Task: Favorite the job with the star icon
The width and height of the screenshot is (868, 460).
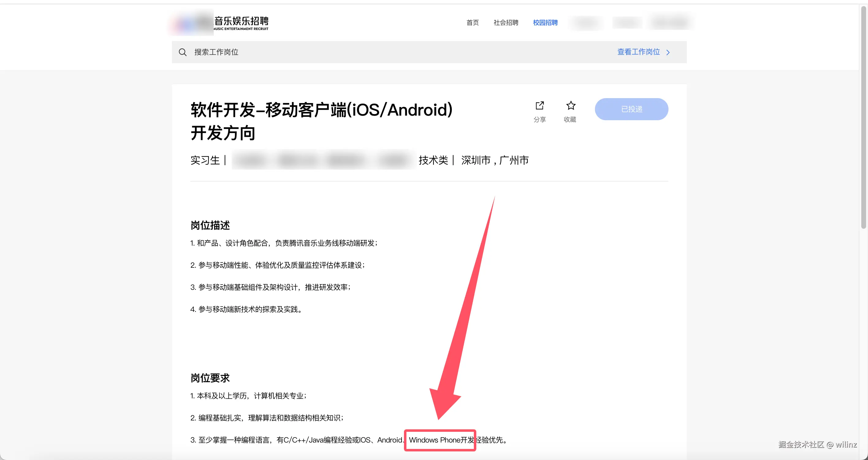Action: tap(570, 106)
